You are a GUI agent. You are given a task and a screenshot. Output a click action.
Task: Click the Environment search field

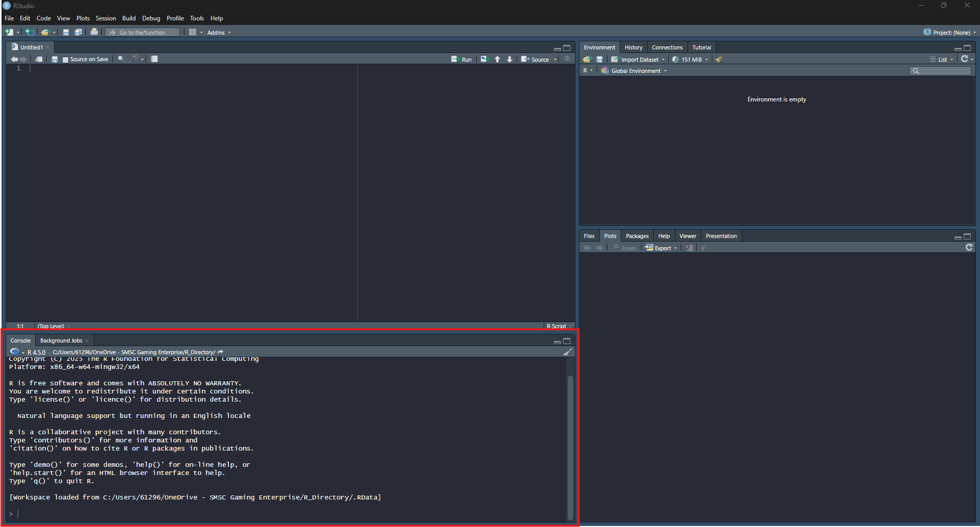tap(940, 71)
